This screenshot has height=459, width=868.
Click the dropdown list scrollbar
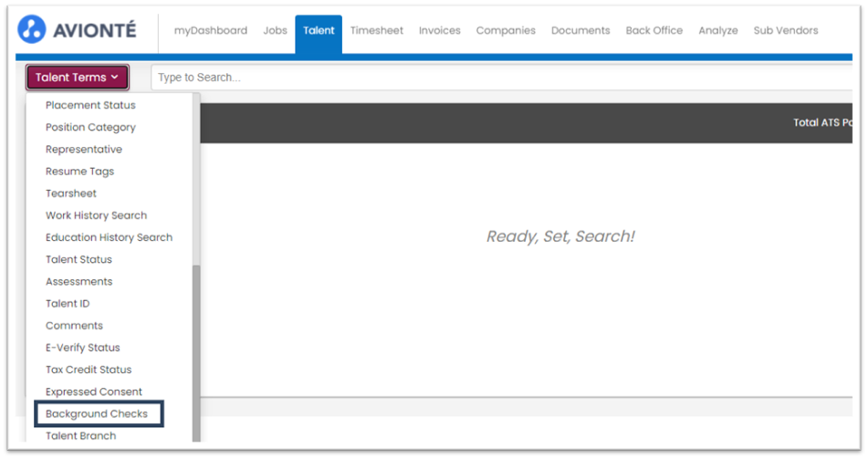[x=196, y=353]
